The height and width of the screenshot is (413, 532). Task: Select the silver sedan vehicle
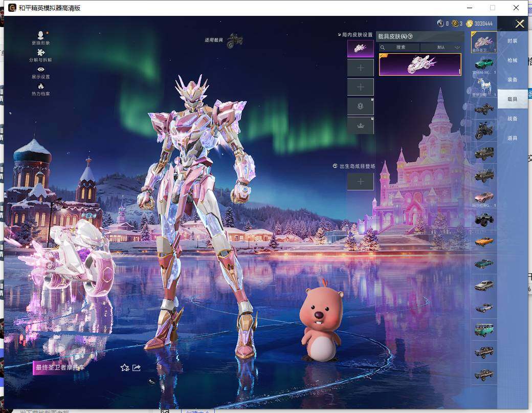(484, 286)
